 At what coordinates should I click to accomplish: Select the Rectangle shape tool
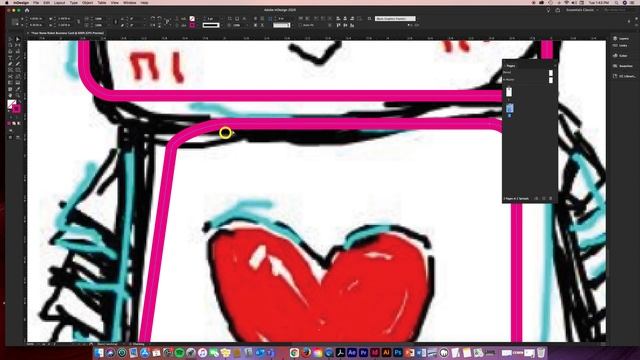pyautogui.click(x=18, y=70)
